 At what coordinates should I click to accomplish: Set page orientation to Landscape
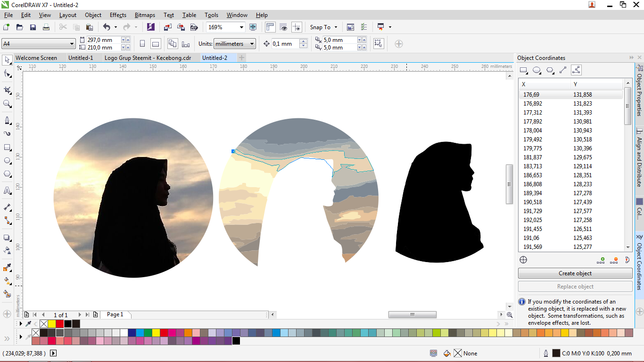155,44
